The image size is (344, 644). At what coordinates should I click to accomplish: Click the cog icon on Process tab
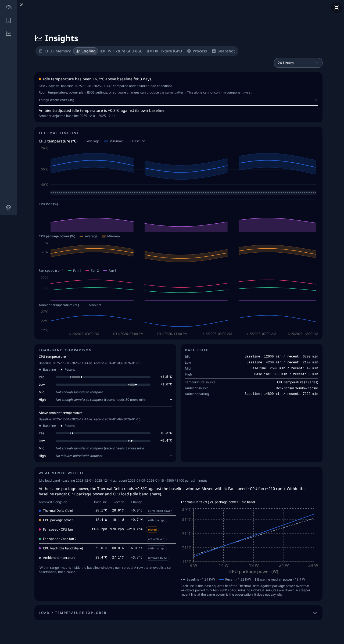(189, 51)
